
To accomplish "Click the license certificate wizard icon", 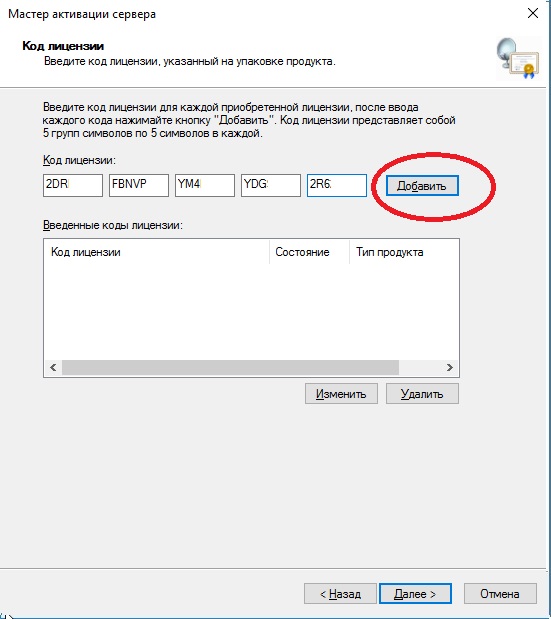I will (x=518, y=58).
